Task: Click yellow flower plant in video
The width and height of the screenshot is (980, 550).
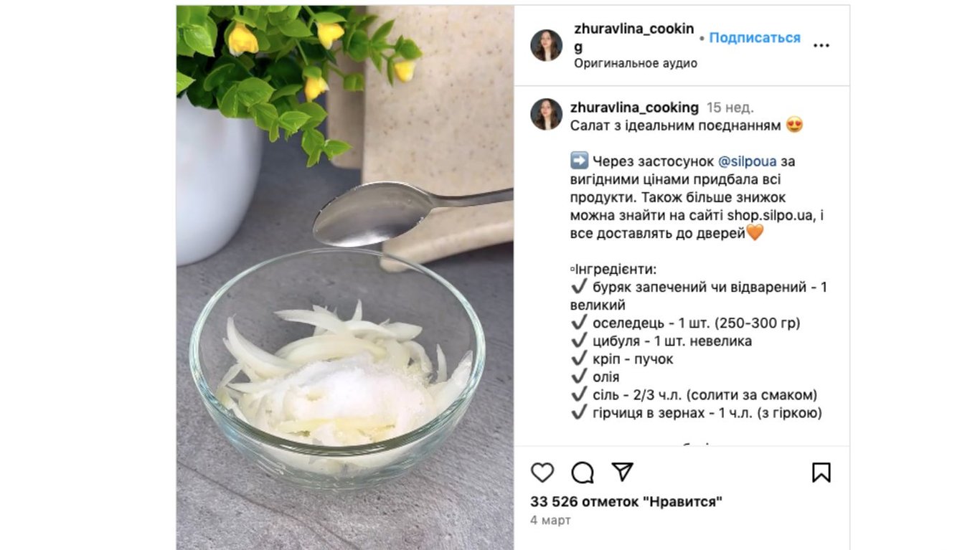Action: click(294, 68)
